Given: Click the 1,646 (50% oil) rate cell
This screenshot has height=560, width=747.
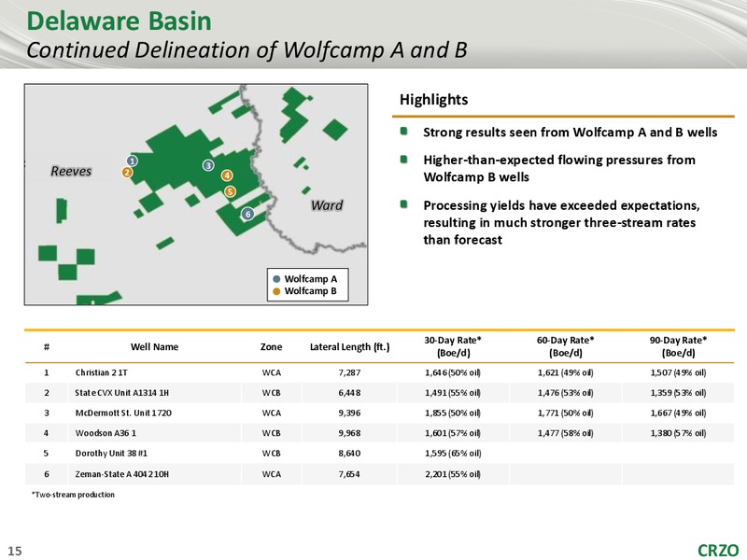Looking at the screenshot, I should [x=453, y=372].
